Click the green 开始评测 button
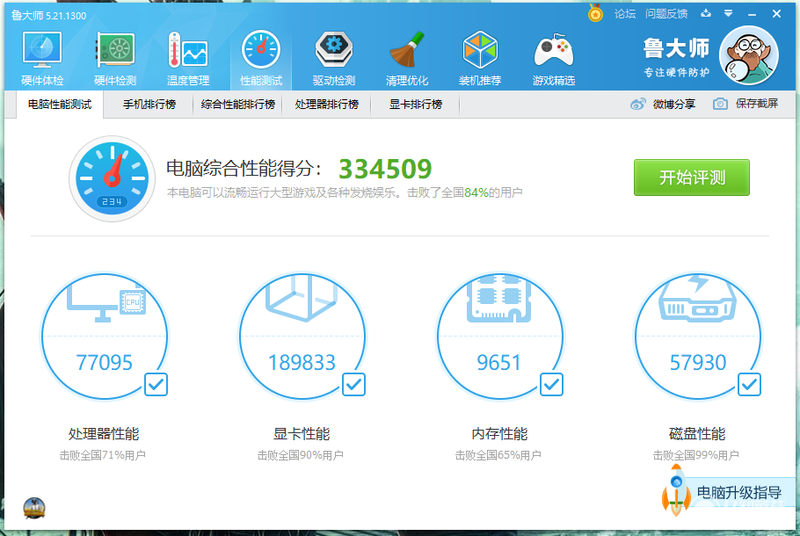800x536 pixels. (691, 177)
